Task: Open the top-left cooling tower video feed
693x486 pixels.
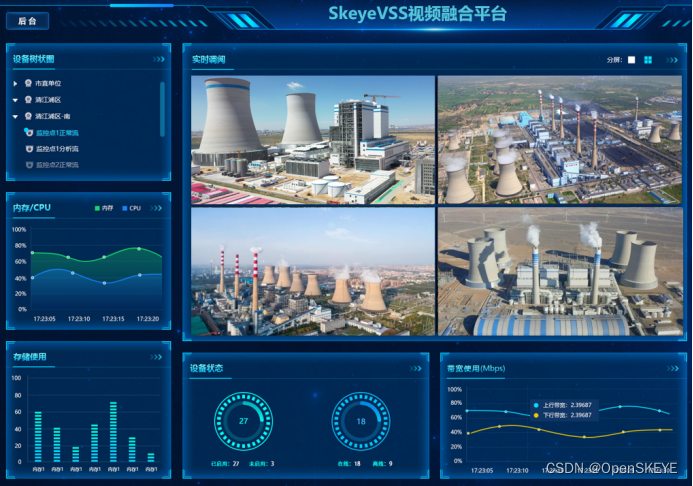Action: [x=313, y=140]
